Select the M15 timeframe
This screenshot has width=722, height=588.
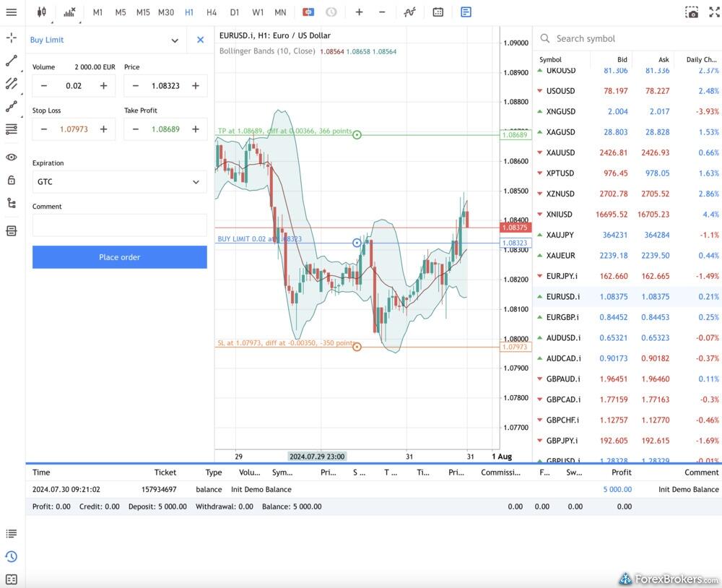pyautogui.click(x=143, y=12)
